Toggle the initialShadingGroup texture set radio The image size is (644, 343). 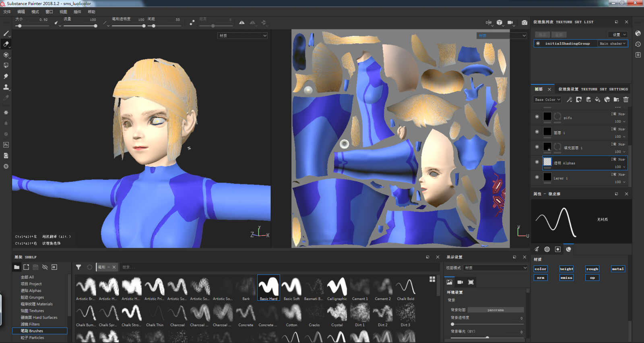point(538,44)
